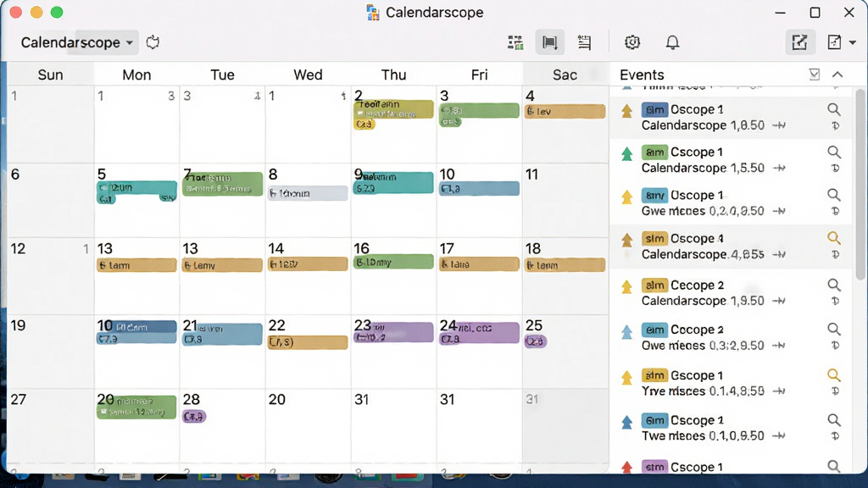Image resolution: width=868 pixels, height=488 pixels.
Task: Select the day cell numbered 11
Action: click(565, 200)
